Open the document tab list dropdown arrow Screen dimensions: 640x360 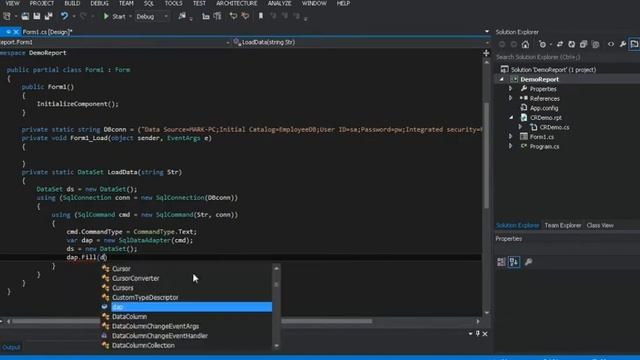[x=487, y=31]
